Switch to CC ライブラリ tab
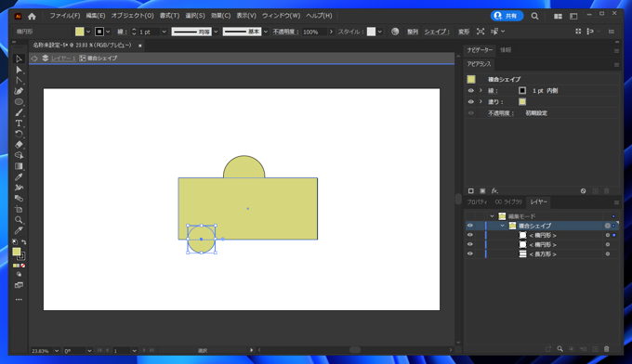The height and width of the screenshot is (364, 632). coord(508,202)
